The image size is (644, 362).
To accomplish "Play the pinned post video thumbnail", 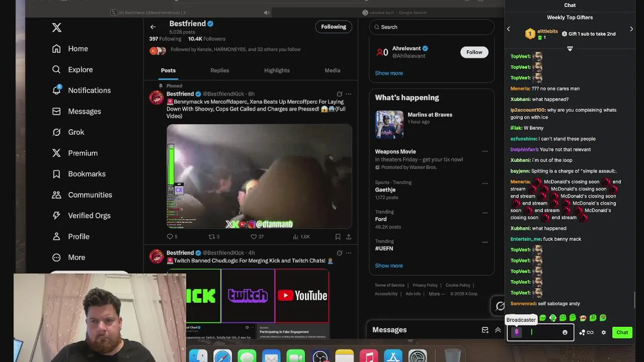I will [x=259, y=176].
